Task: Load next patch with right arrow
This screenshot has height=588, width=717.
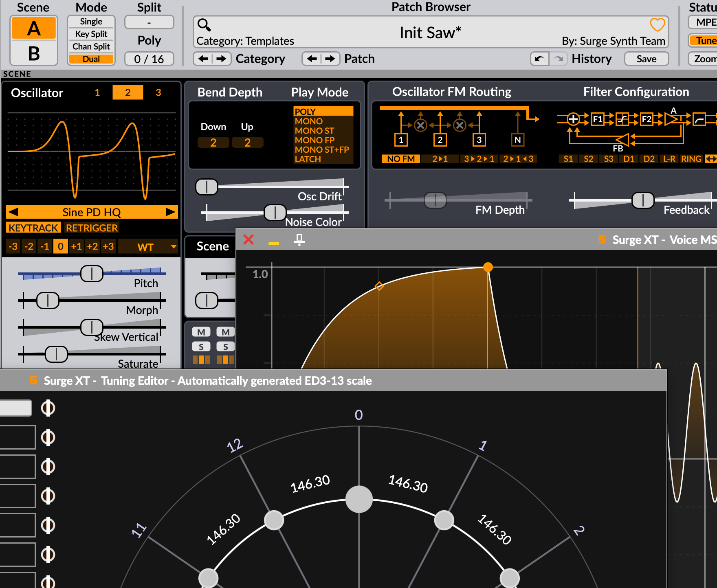Action: click(x=330, y=59)
